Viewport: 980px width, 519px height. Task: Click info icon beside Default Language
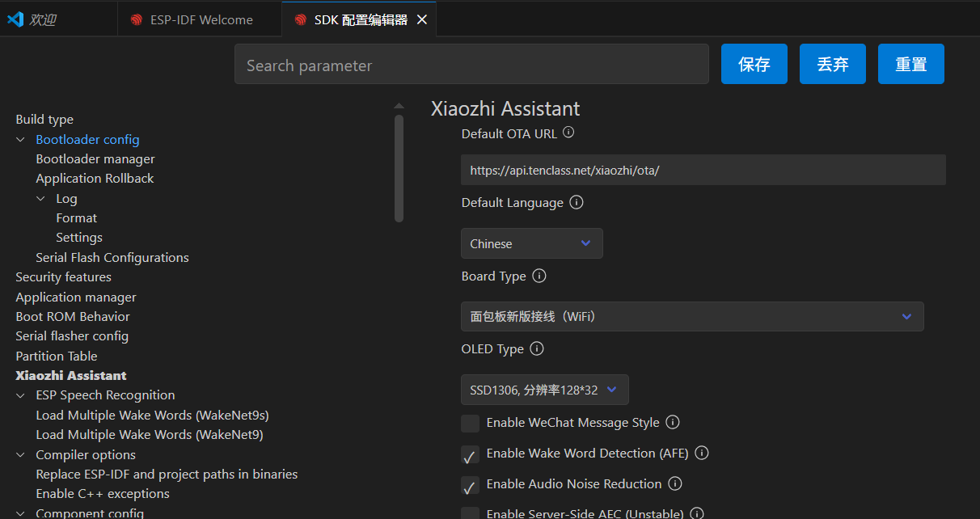pyautogui.click(x=577, y=202)
